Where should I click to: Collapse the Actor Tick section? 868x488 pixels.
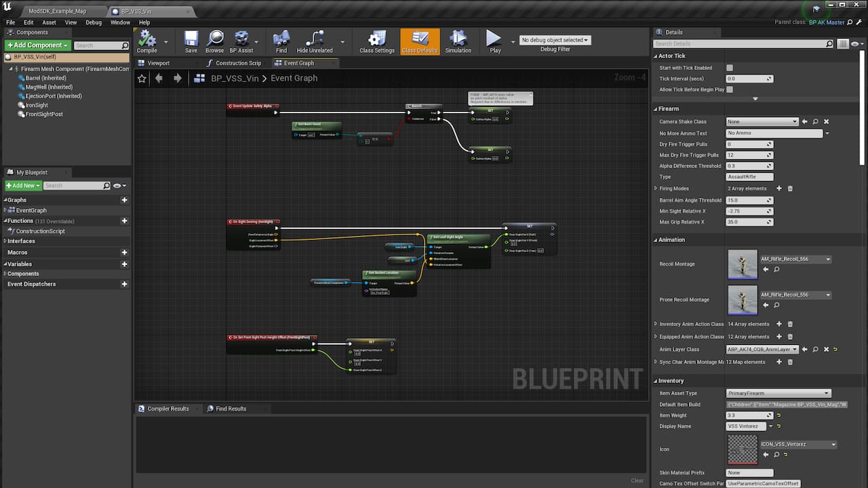656,56
